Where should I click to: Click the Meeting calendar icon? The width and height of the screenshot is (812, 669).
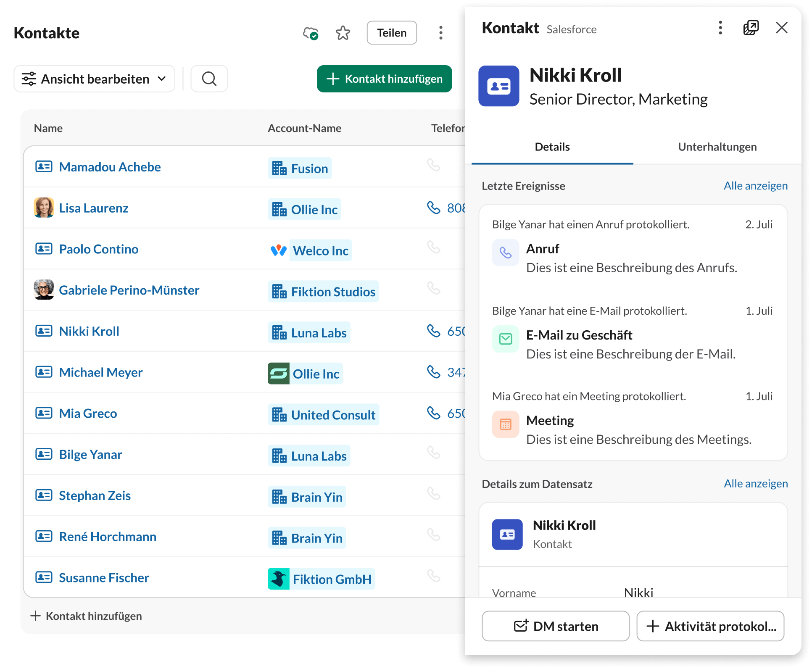[x=505, y=424]
